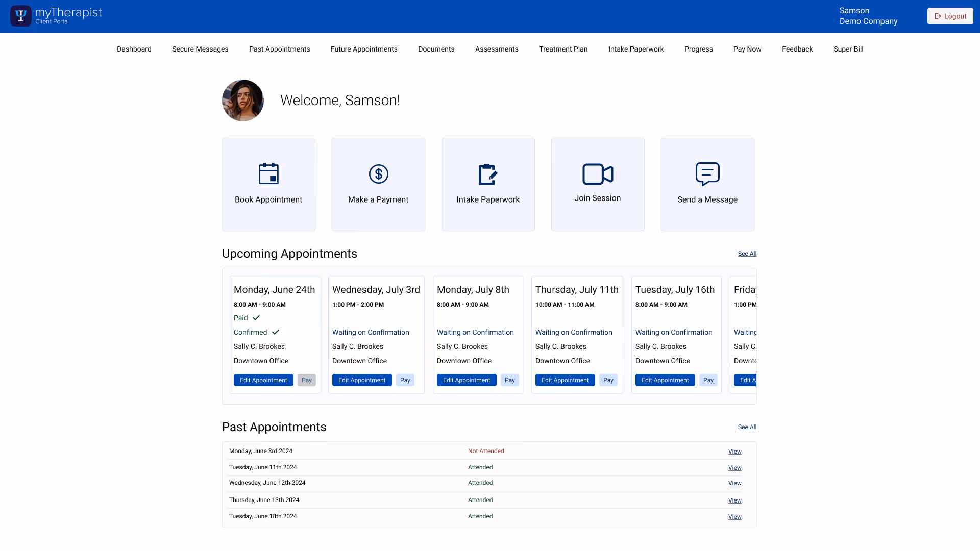The height and width of the screenshot is (551, 980).
Task: See All past appointments
Action: (x=747, y=427)
